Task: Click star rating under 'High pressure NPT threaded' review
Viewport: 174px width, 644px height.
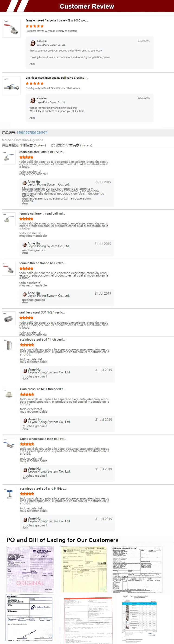Action: coord(27,394)
